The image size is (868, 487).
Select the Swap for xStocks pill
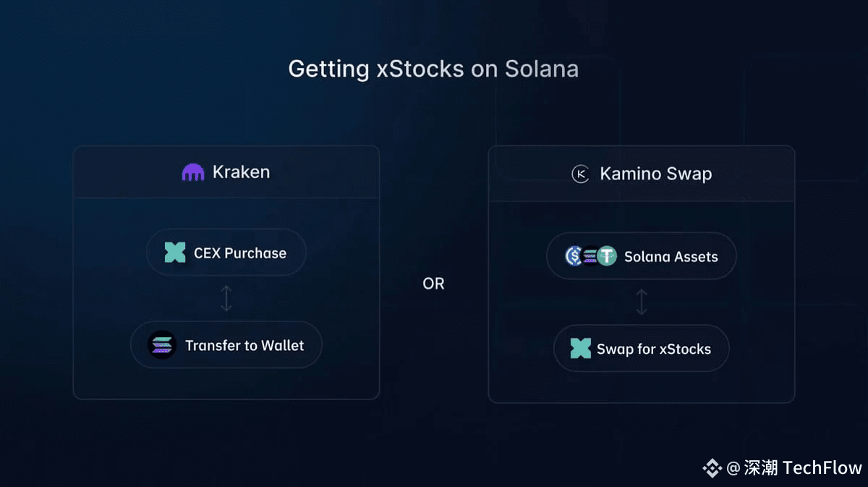pyautogui.click(x=642, y=349)
